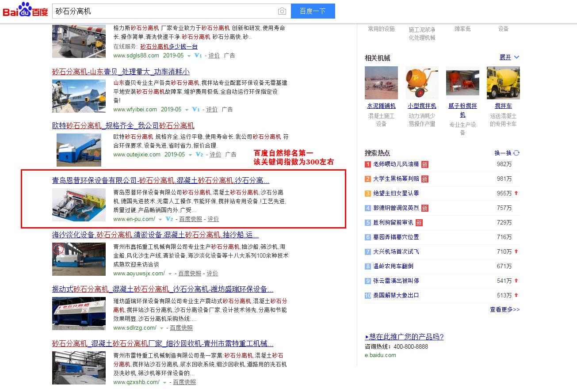Image resolution: width=577 pixels, height=392 pixels.
Task: Open 百度快照 for en-pu.com result
Action: [191, 219]
